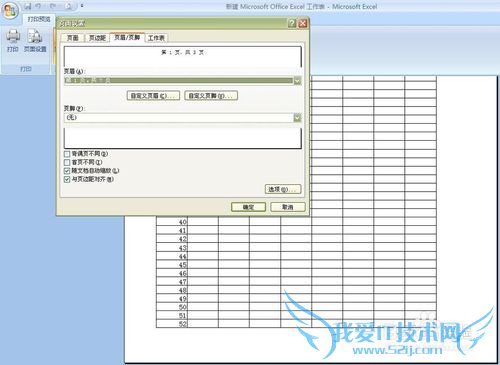Click row number 49 in preview table

click(183, 299)
